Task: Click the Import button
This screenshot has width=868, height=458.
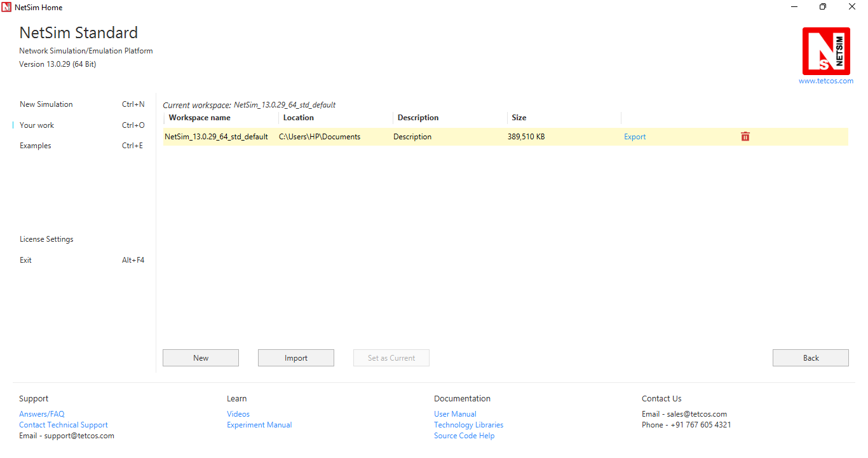Action: click(296, 358)
